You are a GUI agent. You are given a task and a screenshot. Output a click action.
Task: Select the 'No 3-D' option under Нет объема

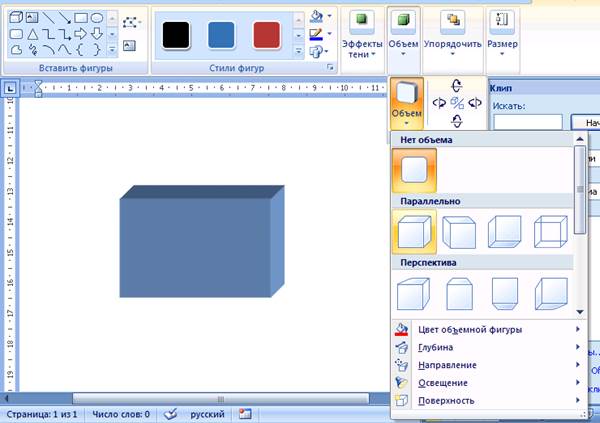point(414,170)
